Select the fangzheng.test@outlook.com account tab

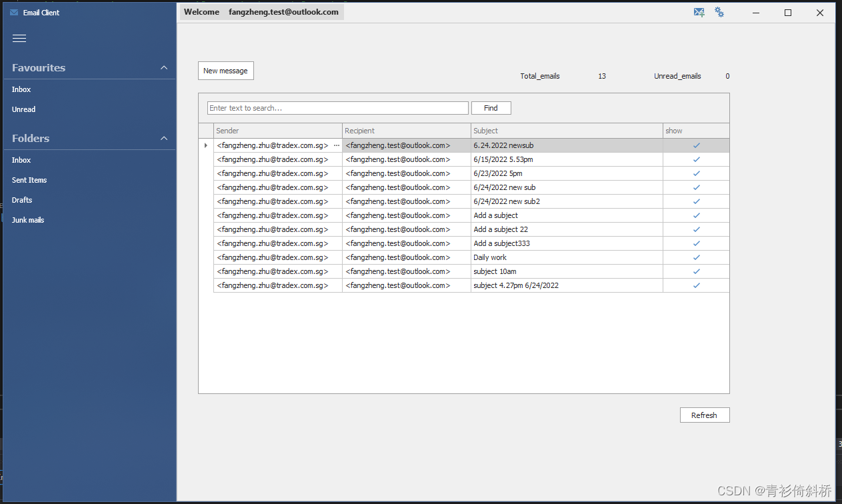click(283, 11)
